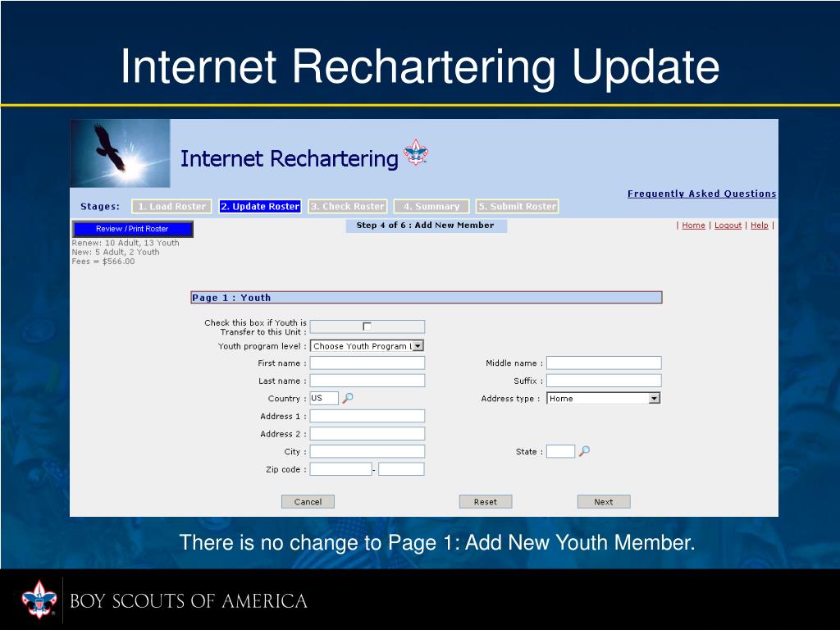Viewport: 840px width, 630px height.
Task: Click the 'New: 5 Adult, 2 Youth' text
Action: coord(116,252)
